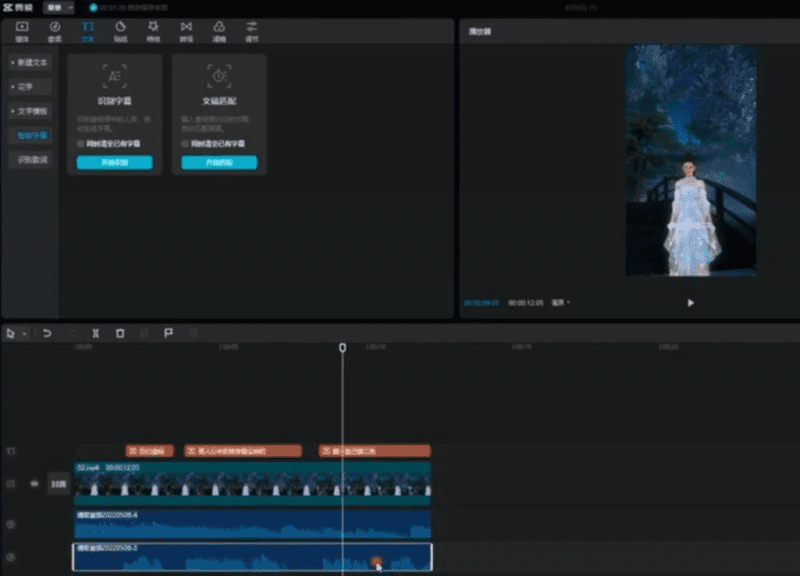Viewport: 800px width, 576px height.
Task: Mute the main video track speaker icon
Action: coord(34,483)
